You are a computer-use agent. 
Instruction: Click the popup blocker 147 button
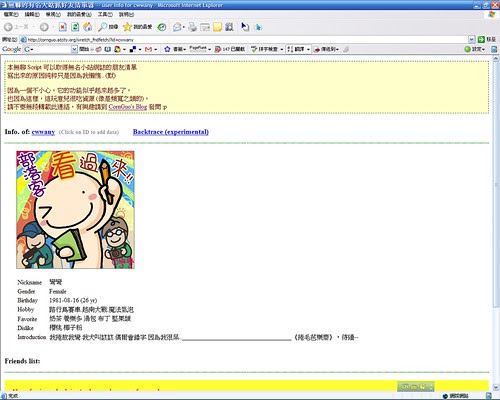tap(230, 49)
